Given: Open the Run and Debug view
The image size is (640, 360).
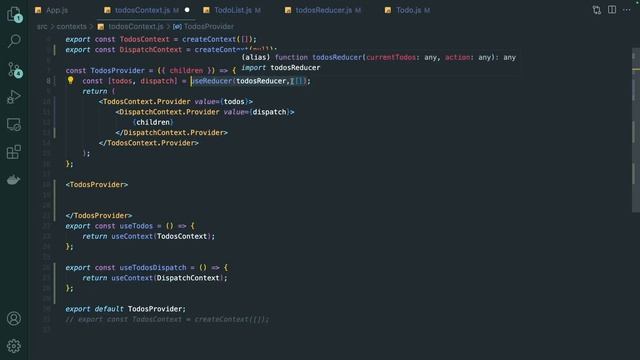Looking at the screenshot, I should tap(14, 97).
